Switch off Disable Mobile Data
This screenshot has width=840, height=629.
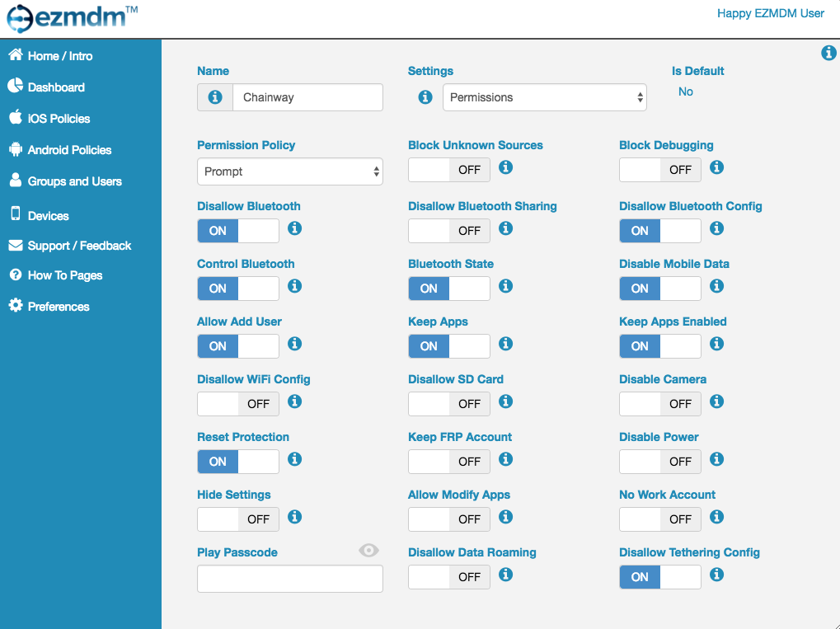[660, 289]
